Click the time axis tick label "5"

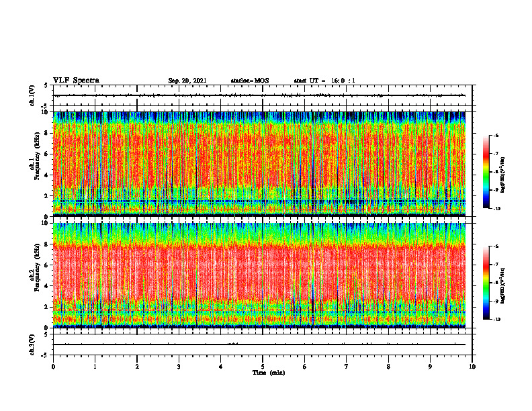pos(263,367)
